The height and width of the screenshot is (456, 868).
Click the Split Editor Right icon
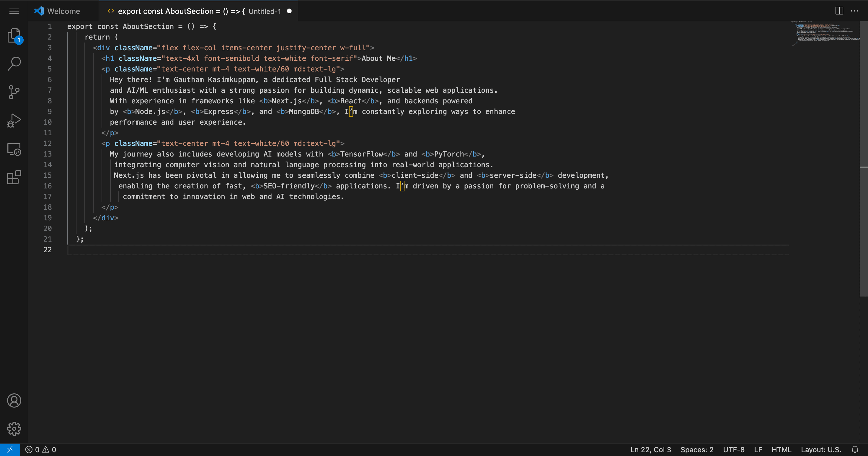click(839, 11)
